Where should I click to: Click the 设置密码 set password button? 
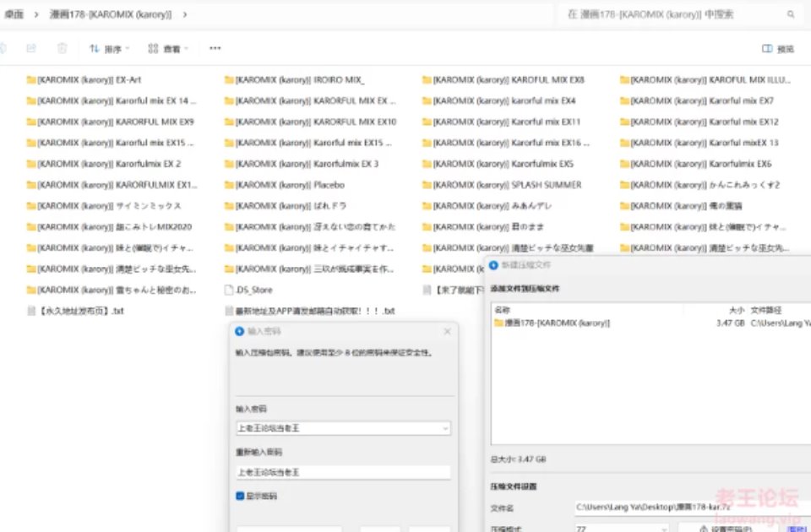pos(730,529)
